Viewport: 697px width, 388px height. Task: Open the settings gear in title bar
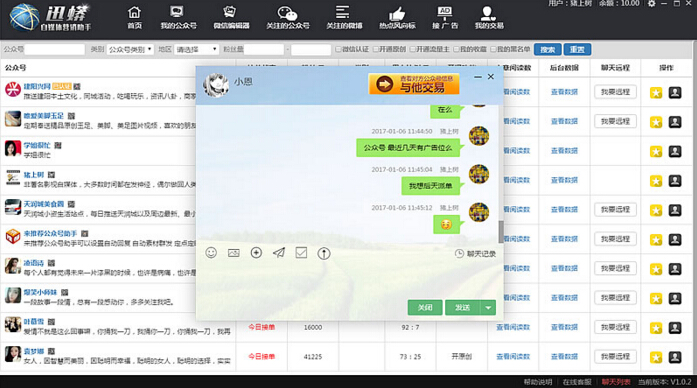652,4
